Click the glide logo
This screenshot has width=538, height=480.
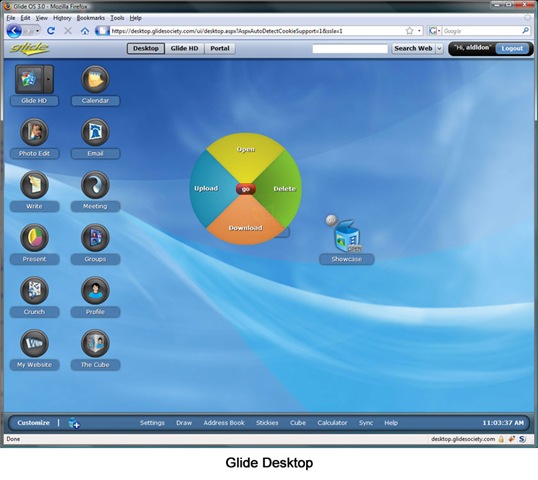[x=30, y=48]
